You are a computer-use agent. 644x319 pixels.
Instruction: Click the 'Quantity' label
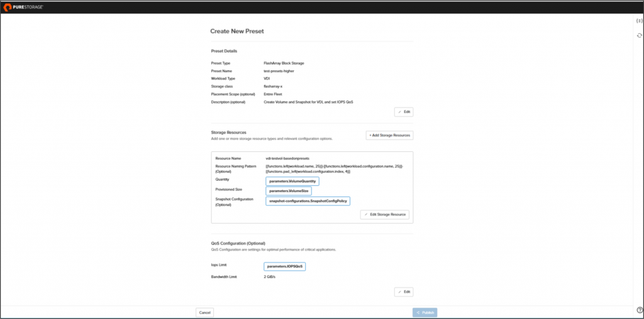(x=222, y=180)
